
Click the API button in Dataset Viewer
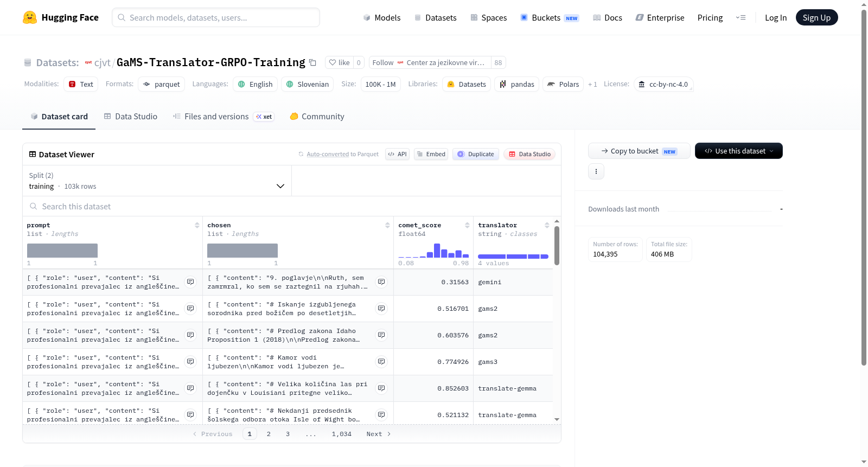coord(398,154)
